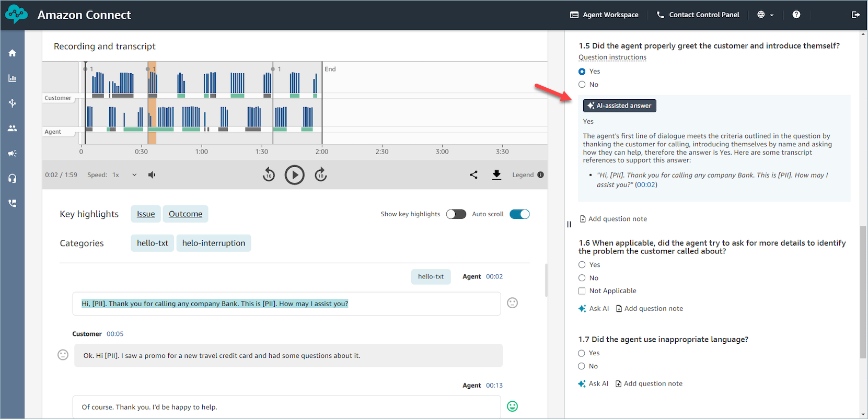Select No for question 1.5

582,85
